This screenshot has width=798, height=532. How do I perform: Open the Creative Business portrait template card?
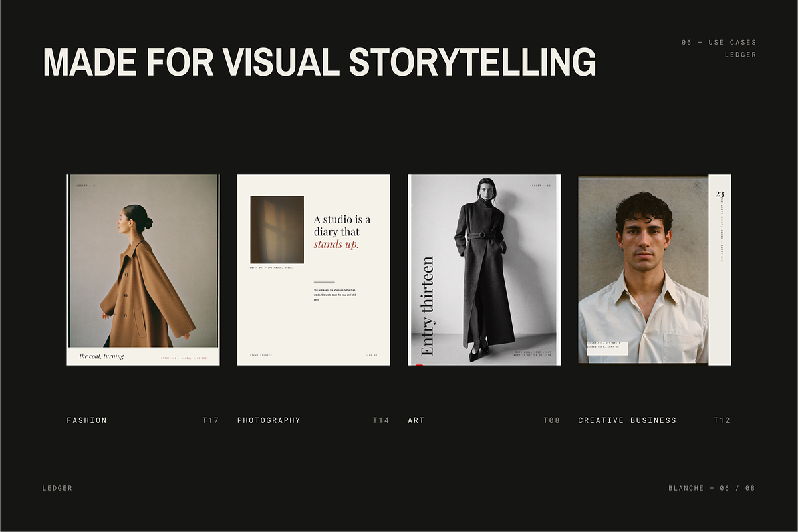654,270
